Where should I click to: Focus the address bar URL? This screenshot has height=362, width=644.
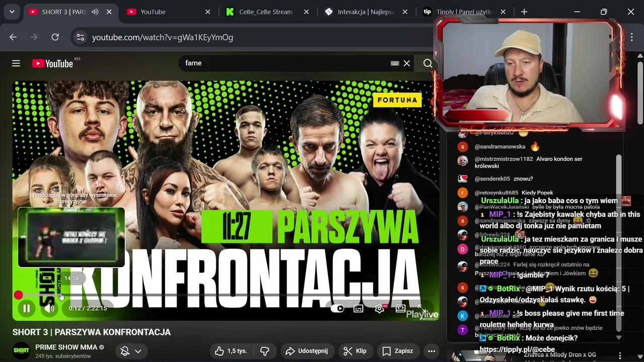click(x=163, y=37)
